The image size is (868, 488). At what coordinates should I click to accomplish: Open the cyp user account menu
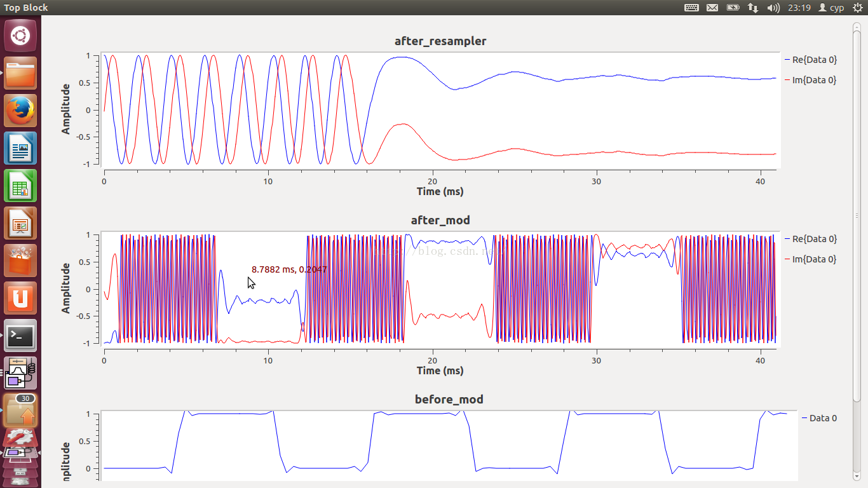point(831,8)
